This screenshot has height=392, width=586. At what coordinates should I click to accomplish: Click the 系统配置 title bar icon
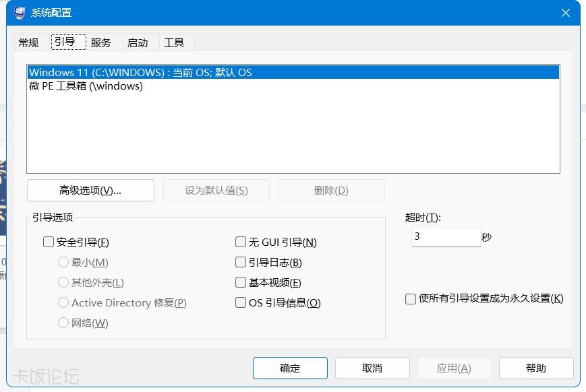tap(20, 13)
